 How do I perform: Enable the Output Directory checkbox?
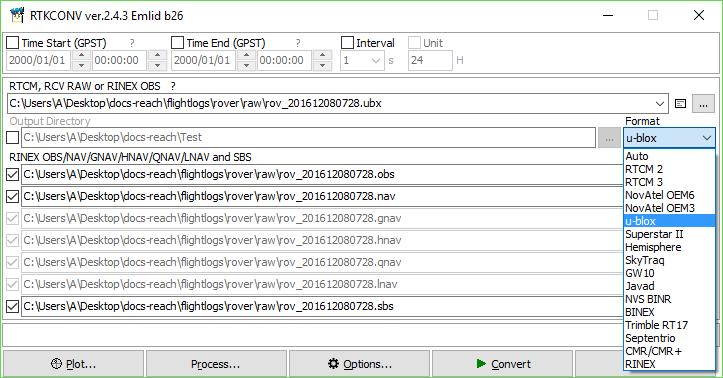[12, 137]
